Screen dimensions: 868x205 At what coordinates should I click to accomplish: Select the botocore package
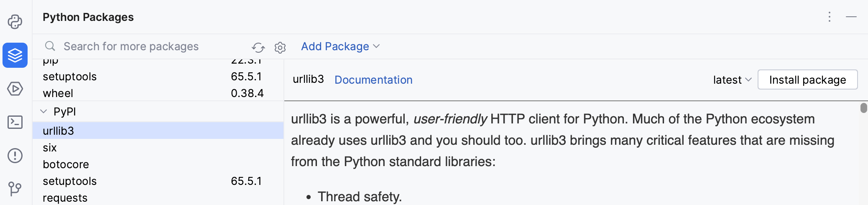[66, 164]
